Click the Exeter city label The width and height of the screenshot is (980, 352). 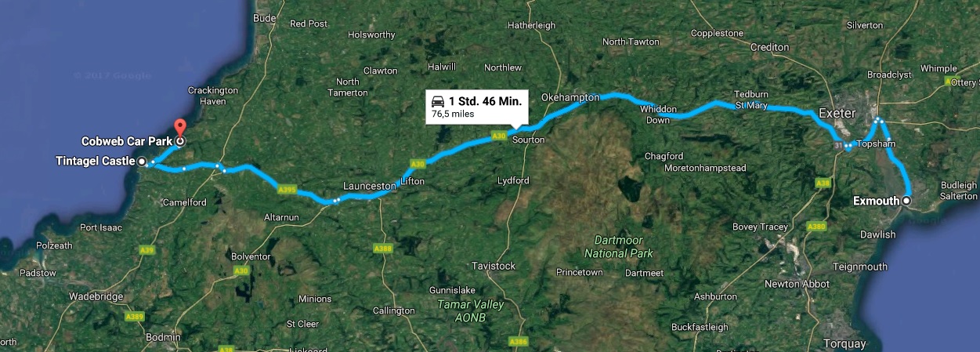pyautogui.click(x=837, y=114)
